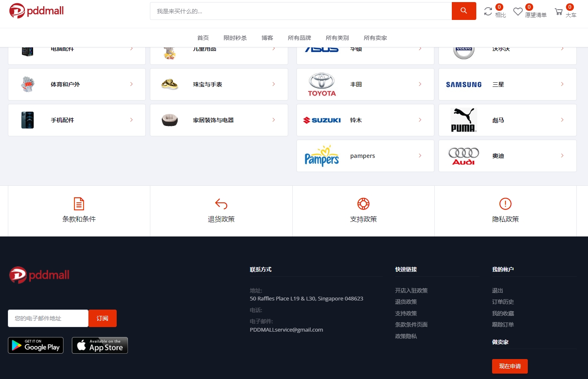Focus the newsletter email address field
Screen dimensions: 588x379
click(x=48, y=318)
